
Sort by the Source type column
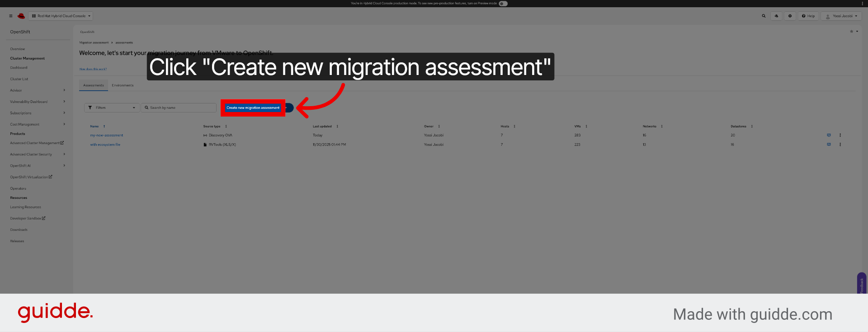pyautogui.click(x=226, y=126)
